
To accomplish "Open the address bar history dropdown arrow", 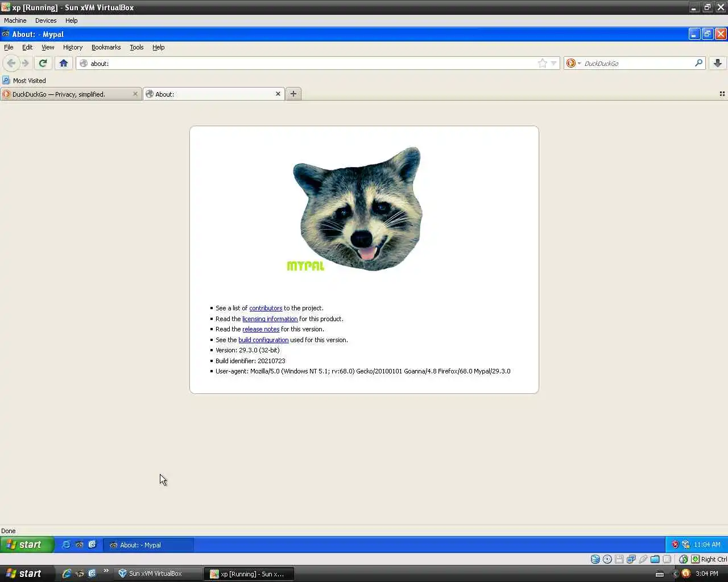I will coord(553,64).
